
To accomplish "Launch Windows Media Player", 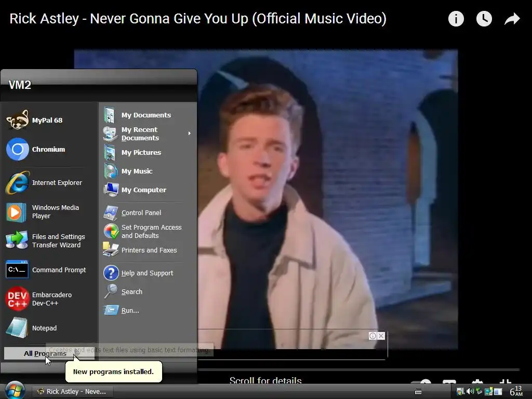I will coord(49,212).
